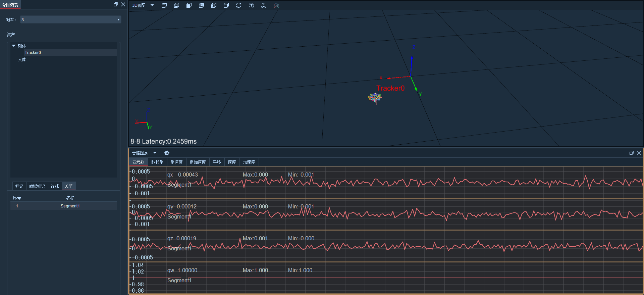Switch to the 角速度 tab
Image resolution: width=644 pixels, height=295 pixels.
[x=176, y=162]
